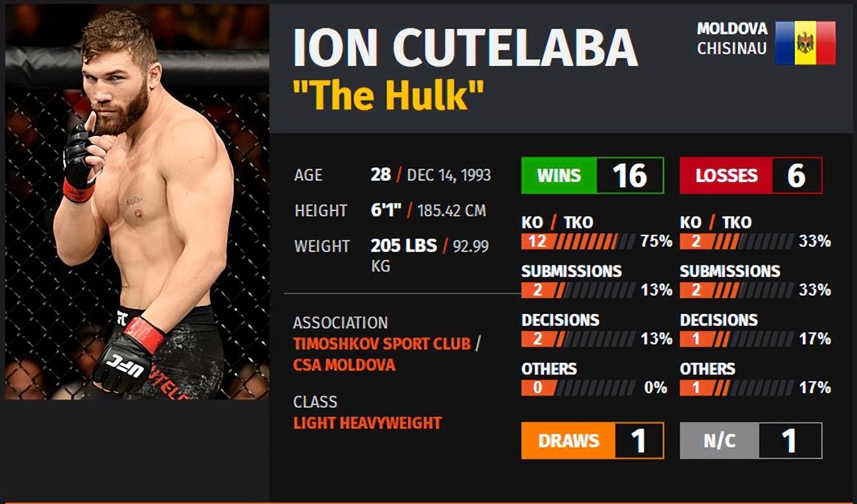Image resolution: width=857 pixels, height=504 pixels.
Task: Click the orange DRAWS badge
Action: click(568, 441)
